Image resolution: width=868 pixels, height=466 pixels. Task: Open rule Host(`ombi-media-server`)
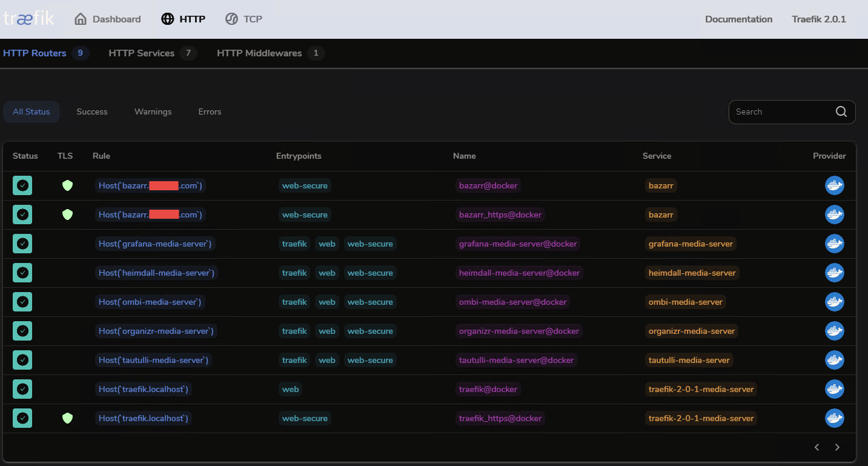150,302
